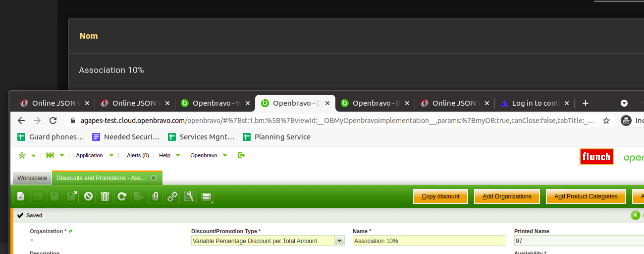Click the Add Organizations button
The width and height of the screenshot is (644, 254).
tap(507, 196)
